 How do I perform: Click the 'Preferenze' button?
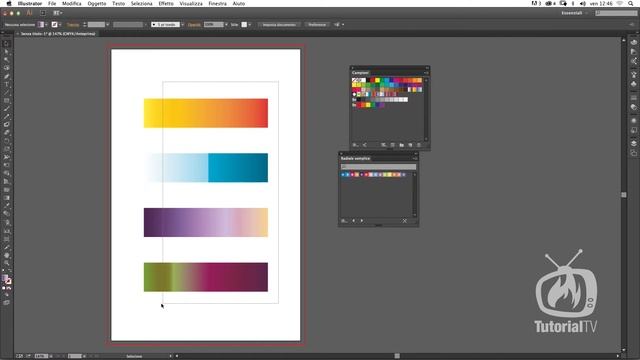click(x=317, y=24)
